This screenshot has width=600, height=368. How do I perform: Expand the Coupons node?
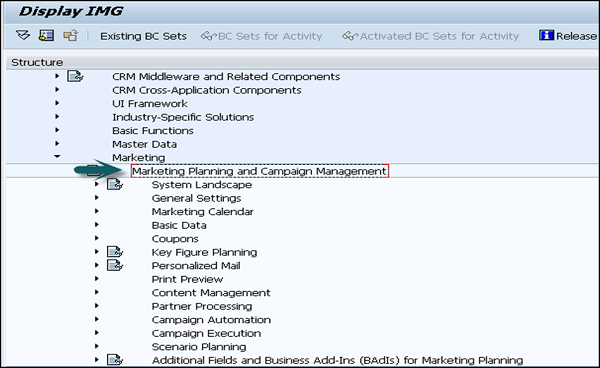[x=96, y=238]
